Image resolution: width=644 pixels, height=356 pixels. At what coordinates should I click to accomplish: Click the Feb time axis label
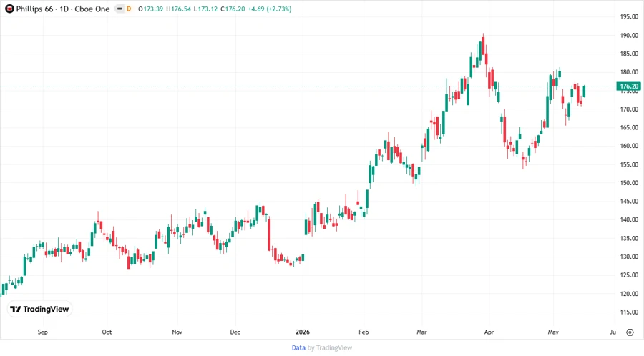point(364,332)
